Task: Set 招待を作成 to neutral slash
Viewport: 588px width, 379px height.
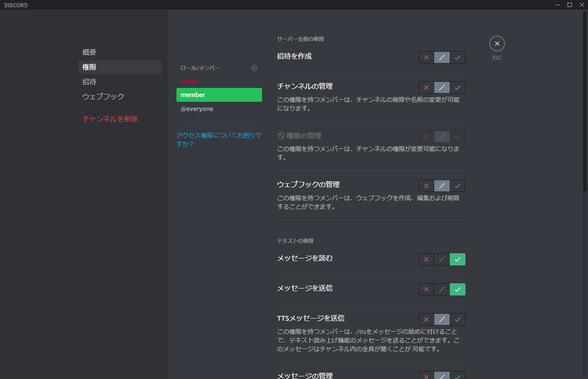Action: click(442, 57)
